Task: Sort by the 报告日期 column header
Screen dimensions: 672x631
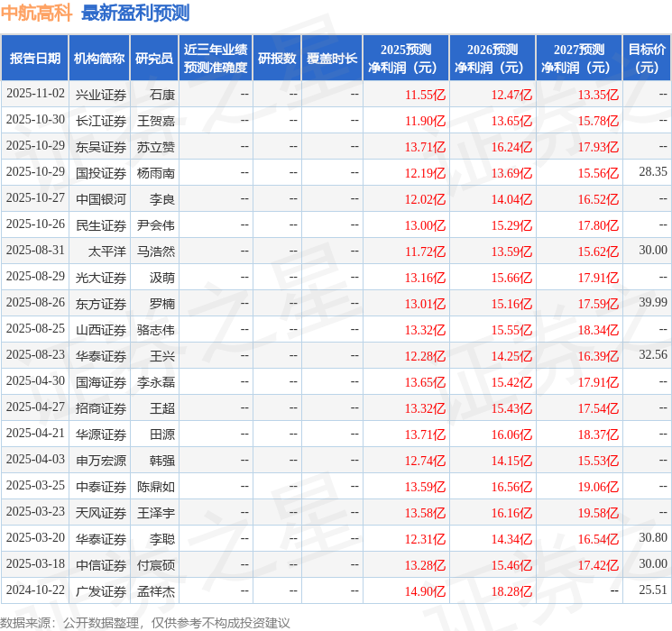Action: 35,59
